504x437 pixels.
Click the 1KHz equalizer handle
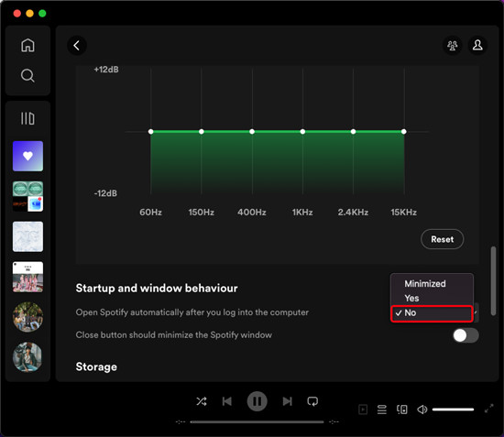coord(302,131)
